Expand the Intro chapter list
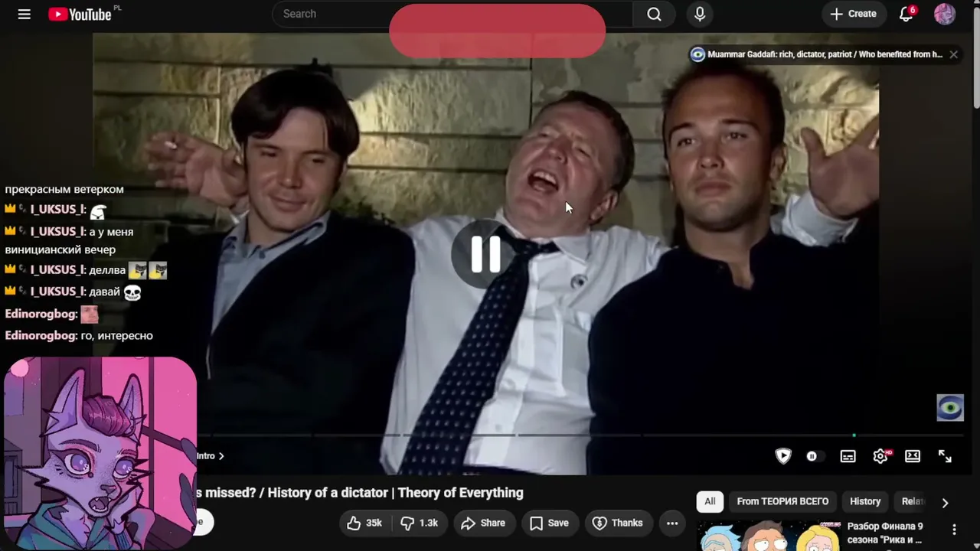Image resolution: width=980 pixels, height=551 pixels. [x=211, y=456]
